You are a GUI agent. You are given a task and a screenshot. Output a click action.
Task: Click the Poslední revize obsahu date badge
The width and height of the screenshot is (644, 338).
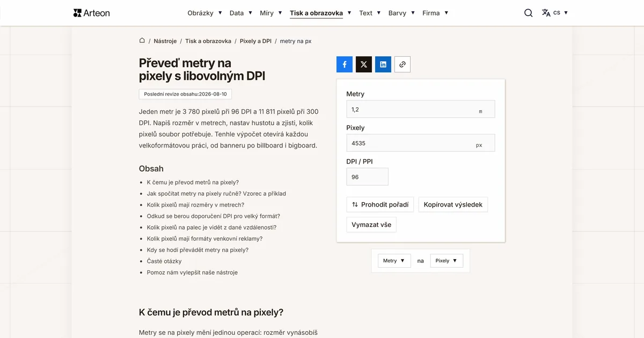pos(185,94)
